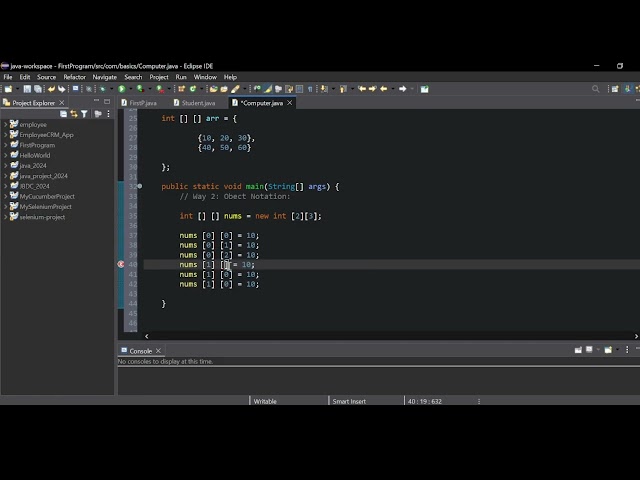This screenshot has width=640, height=480.
Task: Redo with the curved forward-arrow icon
Action: (x=62, y=89)
